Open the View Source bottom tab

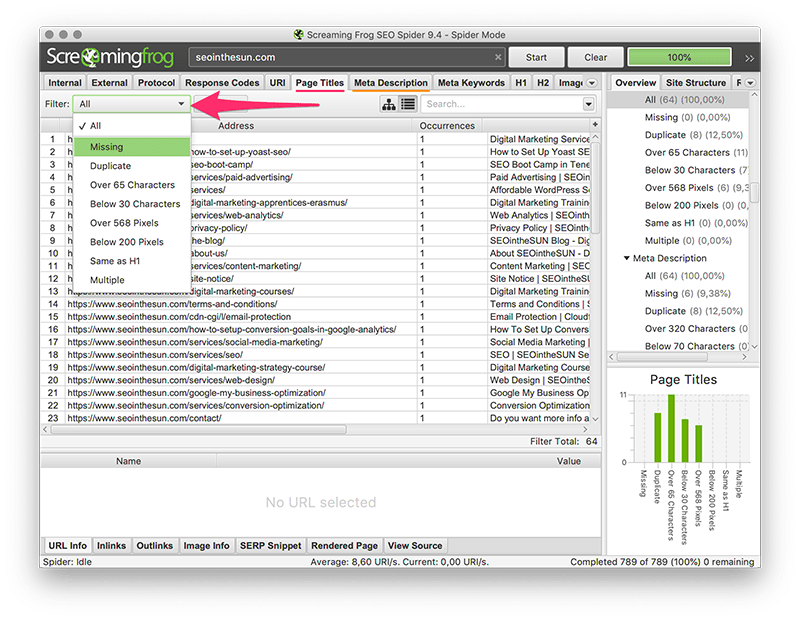point(415,545)
